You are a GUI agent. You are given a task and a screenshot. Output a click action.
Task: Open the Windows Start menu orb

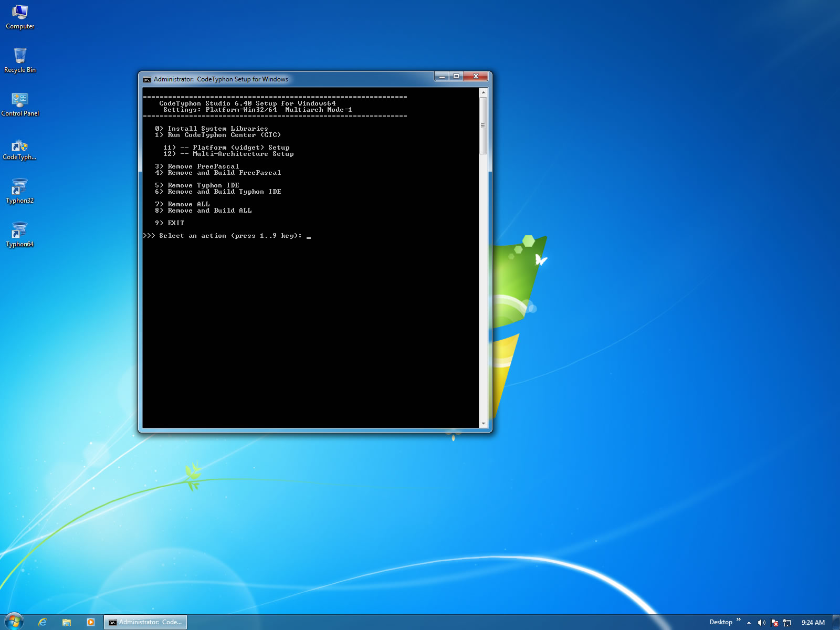(x=14, y=622)
